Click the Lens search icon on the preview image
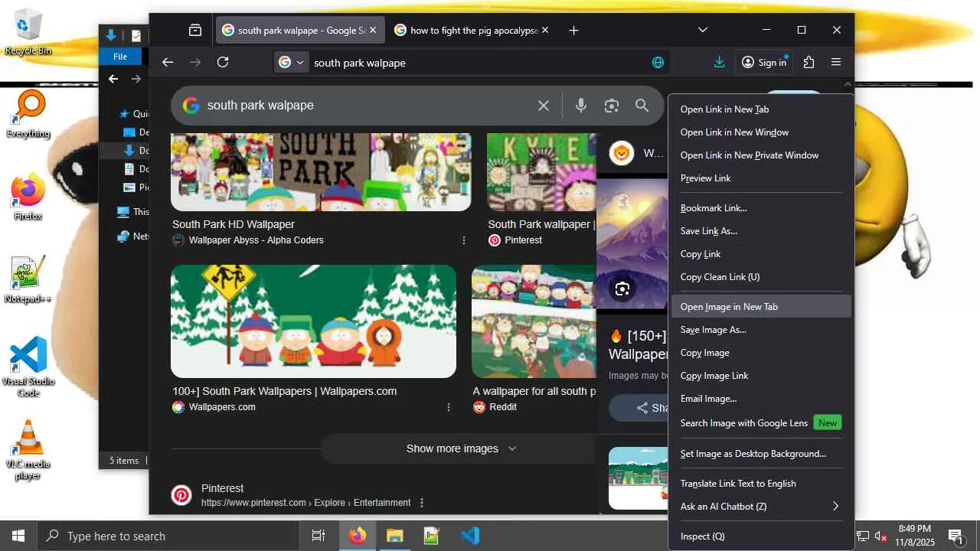Image resolution: width=980 pixels, height=551 pixels. click(x=622, y=289)
